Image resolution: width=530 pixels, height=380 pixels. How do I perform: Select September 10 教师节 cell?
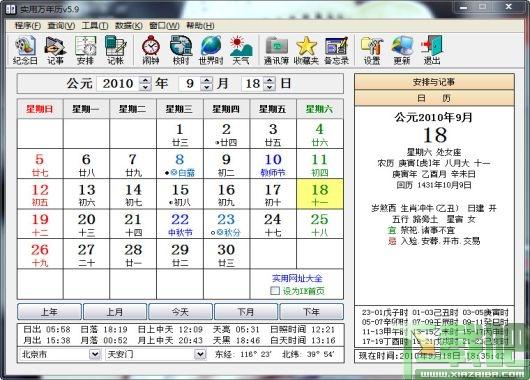tap(273, 164)
